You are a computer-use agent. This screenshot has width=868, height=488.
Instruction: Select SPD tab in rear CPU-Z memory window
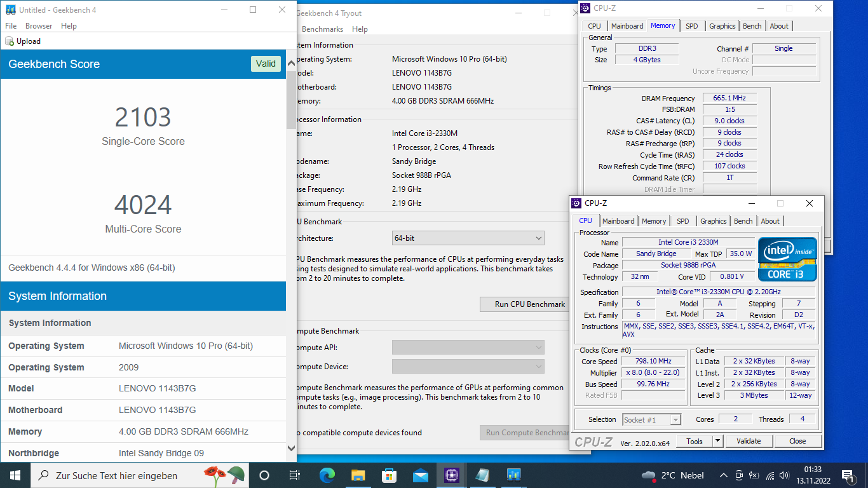point(691,26)
